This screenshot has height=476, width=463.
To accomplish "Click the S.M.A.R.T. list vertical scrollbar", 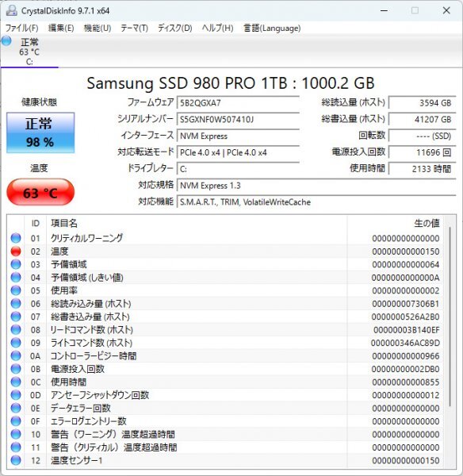I will (x=450, y=316).
